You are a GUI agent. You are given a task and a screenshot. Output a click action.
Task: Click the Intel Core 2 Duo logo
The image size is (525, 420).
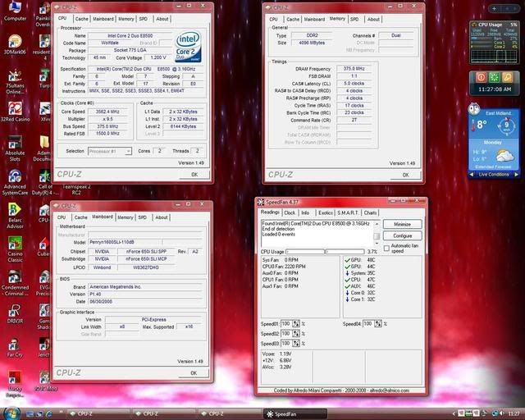coord(188,46)
